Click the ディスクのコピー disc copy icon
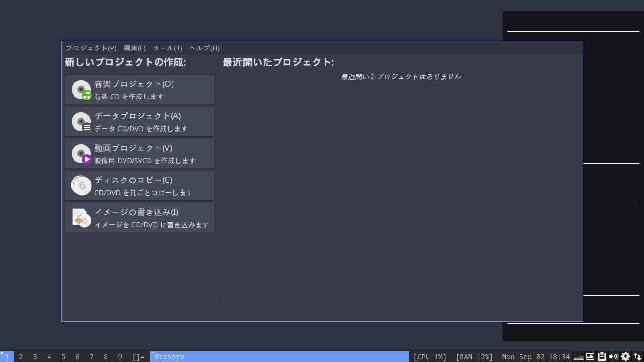This screenshot has height=362, width=644. click(x=81, y=185)
